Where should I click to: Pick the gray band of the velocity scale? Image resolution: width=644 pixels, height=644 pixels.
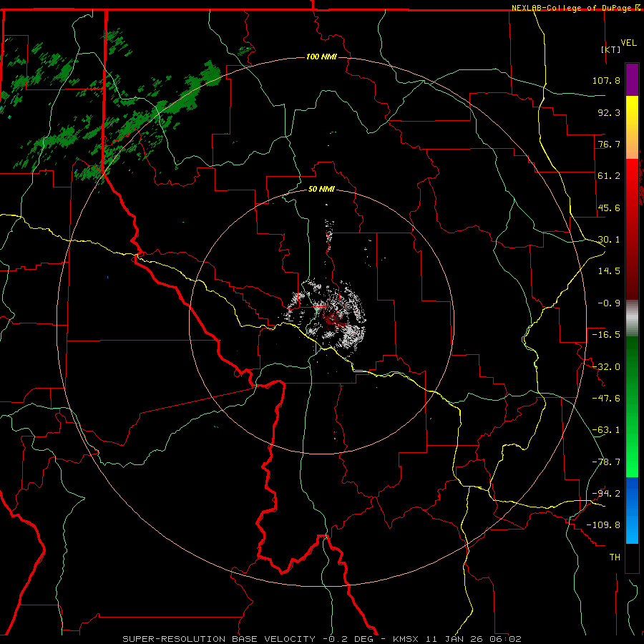coord(632,318)
